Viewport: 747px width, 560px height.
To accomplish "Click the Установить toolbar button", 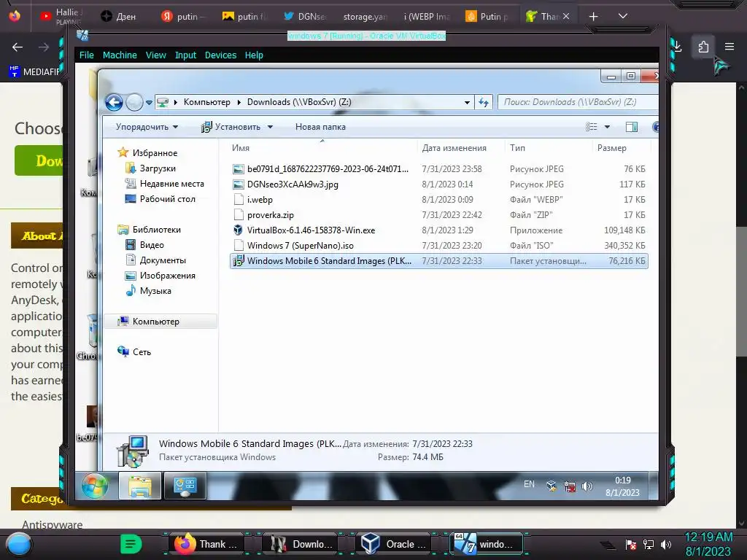I will [231, 127].
